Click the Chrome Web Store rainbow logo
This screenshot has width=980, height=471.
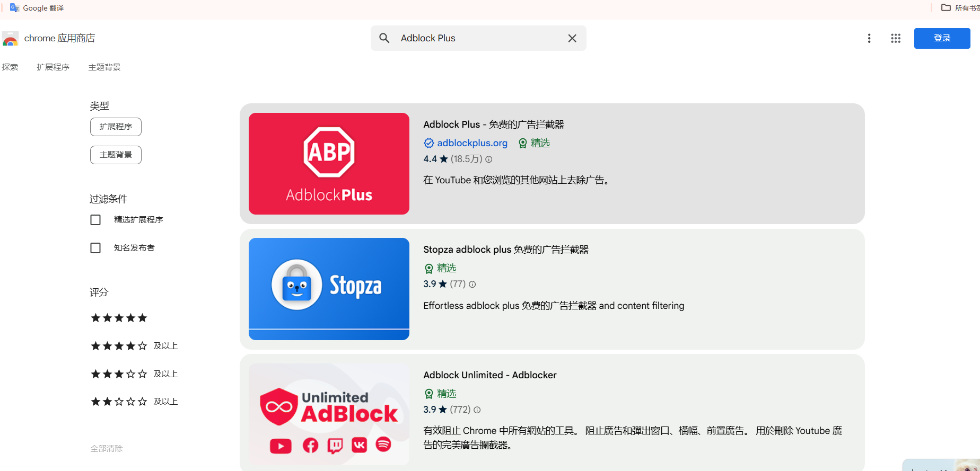[x=10, y=39]
